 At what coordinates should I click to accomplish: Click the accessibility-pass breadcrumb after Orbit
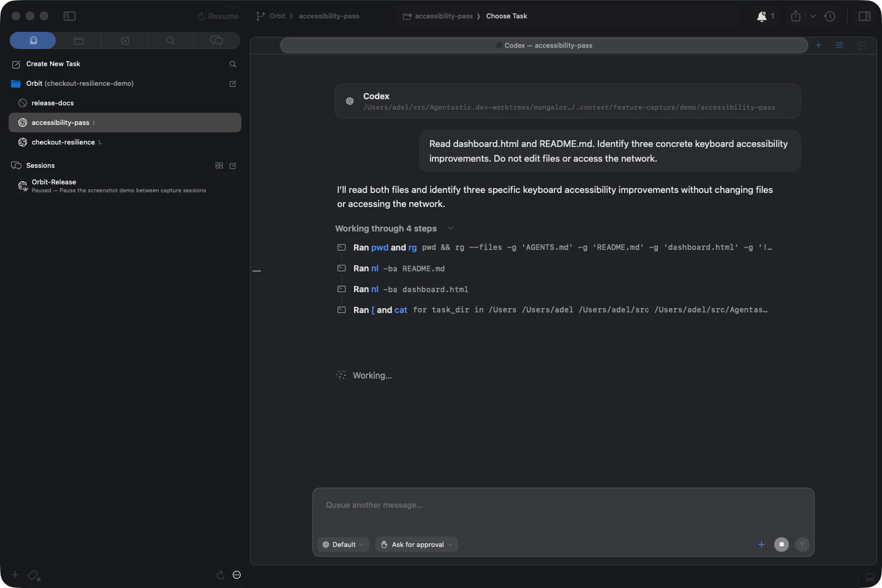tap(329, 16)
